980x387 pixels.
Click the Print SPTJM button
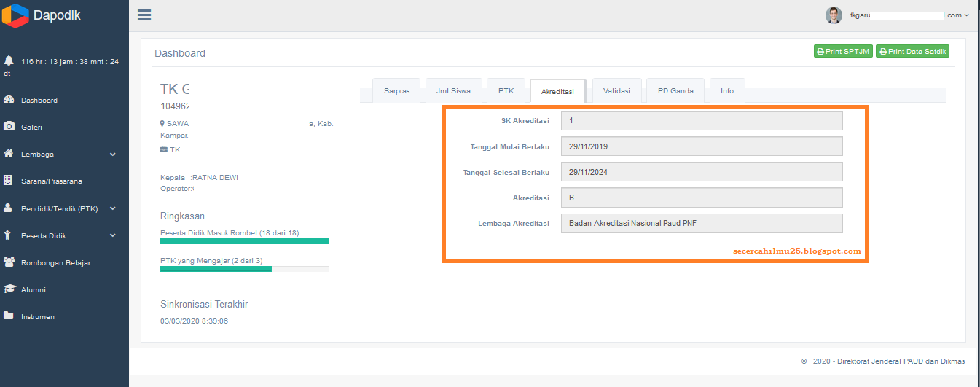[843, 52]
